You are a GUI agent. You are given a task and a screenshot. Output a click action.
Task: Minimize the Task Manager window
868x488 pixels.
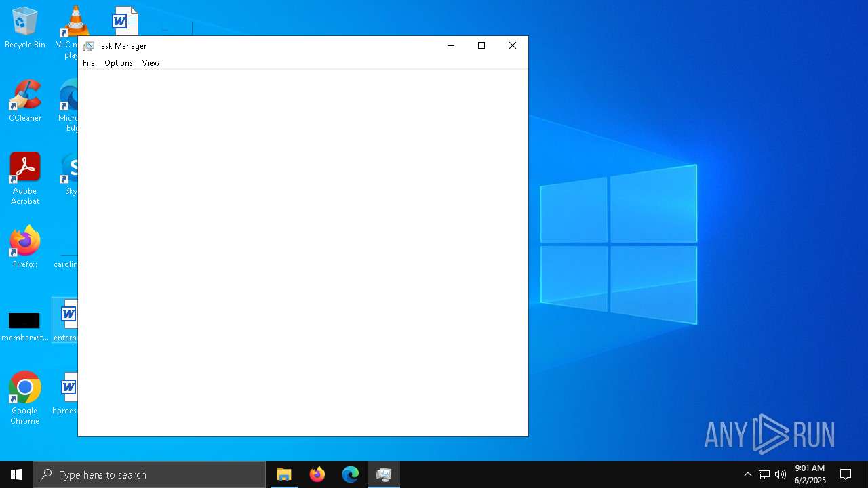[x=450, y=46]
